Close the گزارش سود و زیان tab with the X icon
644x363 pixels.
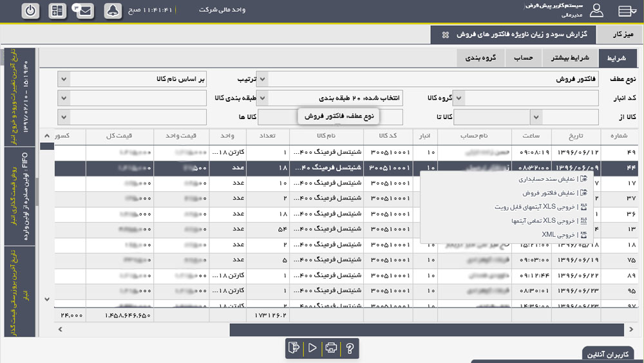pyautogui.click(x=445, y=35)
